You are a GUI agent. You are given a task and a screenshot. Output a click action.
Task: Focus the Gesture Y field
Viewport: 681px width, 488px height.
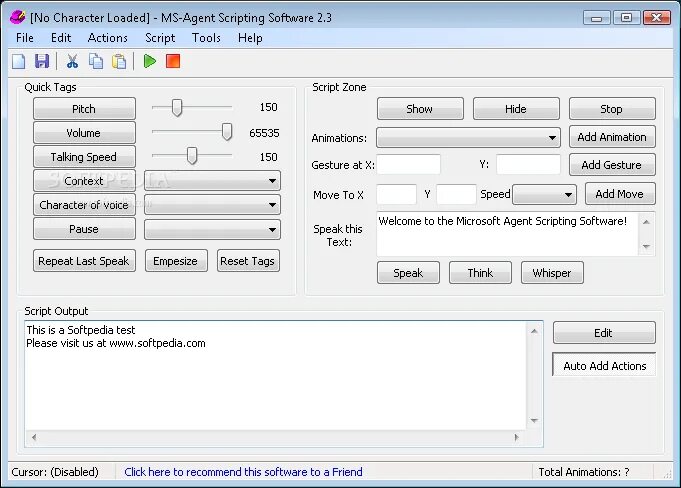point(528,165)
